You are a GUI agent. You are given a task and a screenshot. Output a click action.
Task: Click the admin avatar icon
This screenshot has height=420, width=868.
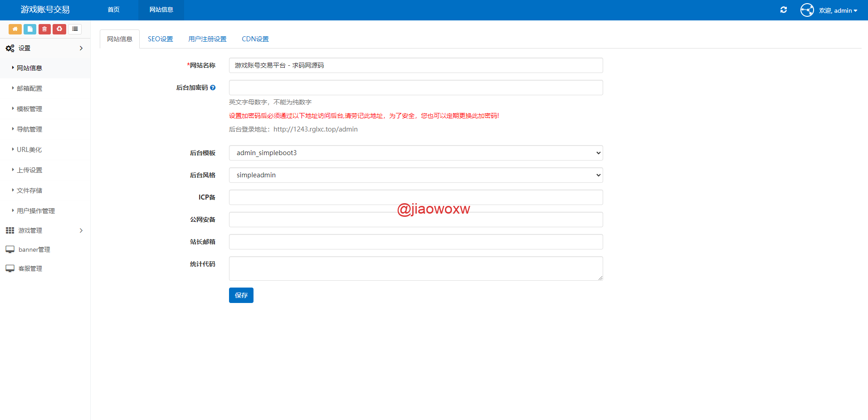(x=807, y=10)
